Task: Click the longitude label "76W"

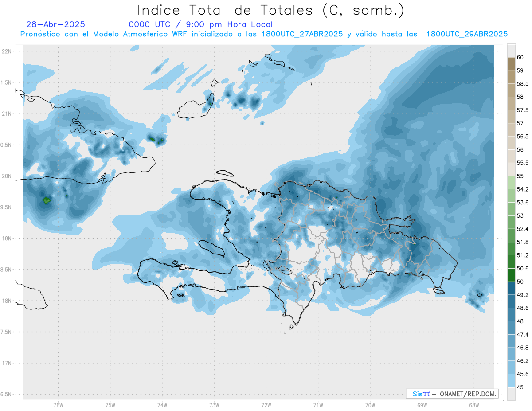Action: pyautogui.click(x=58, y=405)
